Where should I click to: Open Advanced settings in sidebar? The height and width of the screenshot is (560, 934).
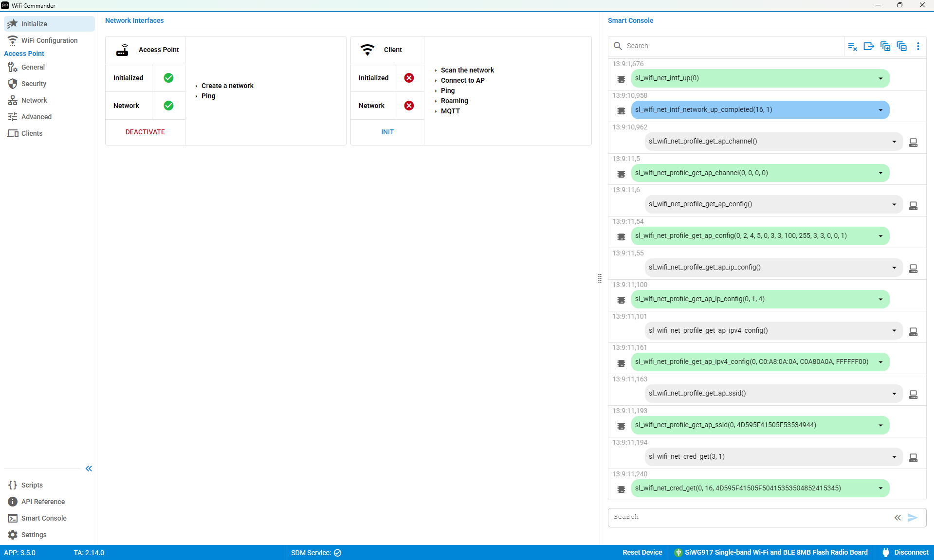49,117
